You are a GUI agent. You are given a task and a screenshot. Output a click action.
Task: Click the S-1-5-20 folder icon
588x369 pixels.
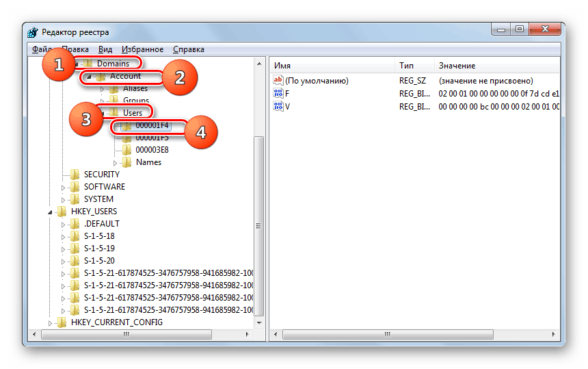tap(75, 261)
